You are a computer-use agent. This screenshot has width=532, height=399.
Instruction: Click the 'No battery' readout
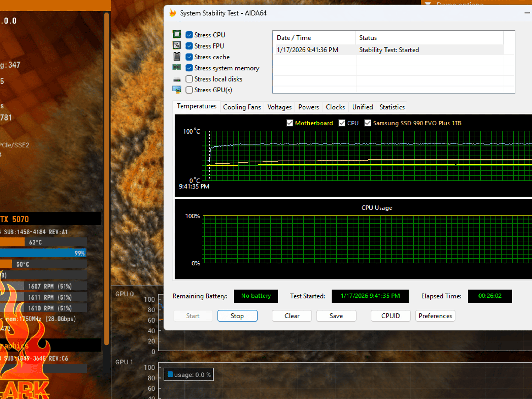(x=256, y=296)
